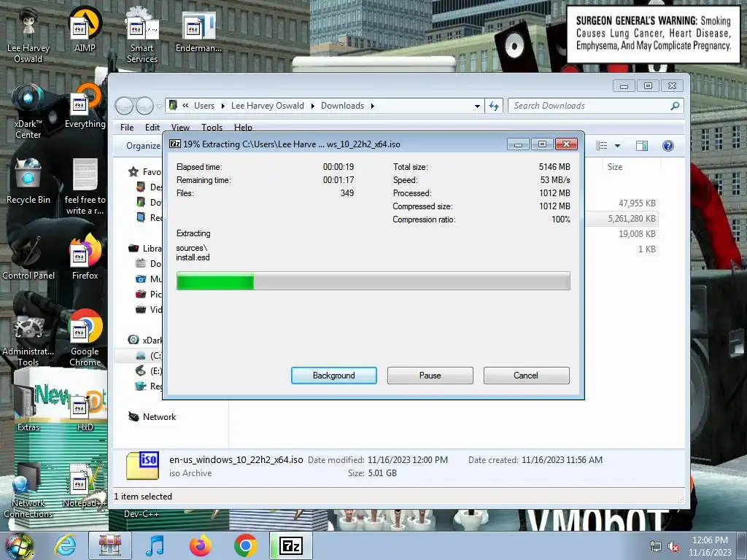Click the Downloads breadcrumb segment
The image size is (747, 560).
342,106
